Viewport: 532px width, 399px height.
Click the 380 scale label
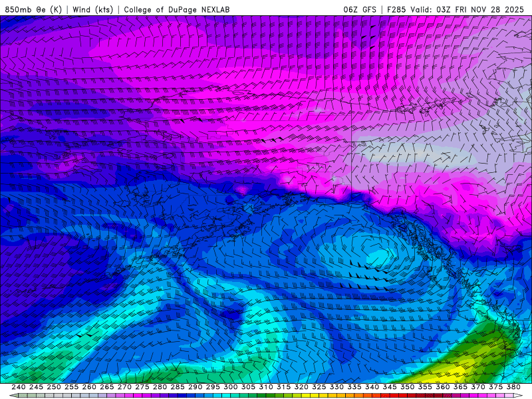pos(513,387)
